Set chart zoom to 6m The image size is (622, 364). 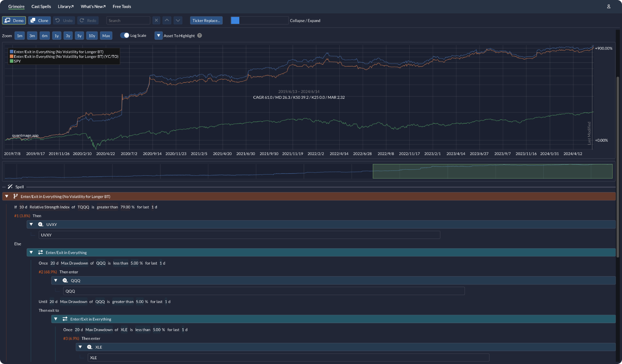point(45,36)
